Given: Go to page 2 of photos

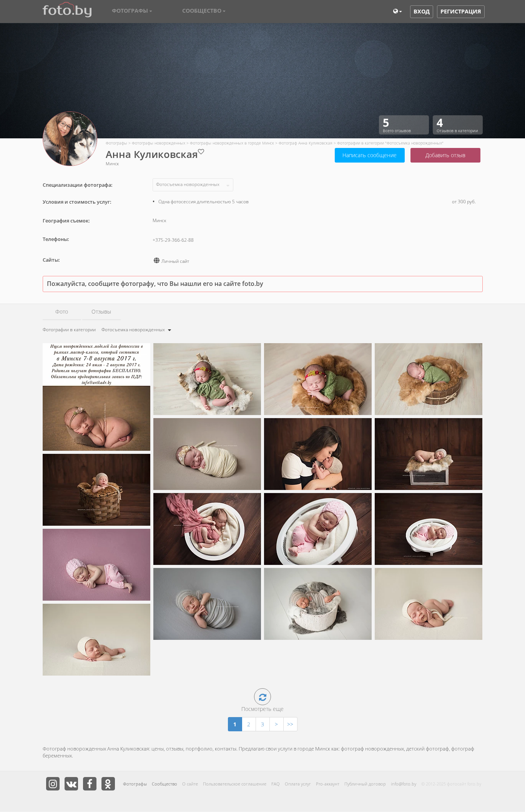Looking at the screenshot, I should [x=249, y=724].
